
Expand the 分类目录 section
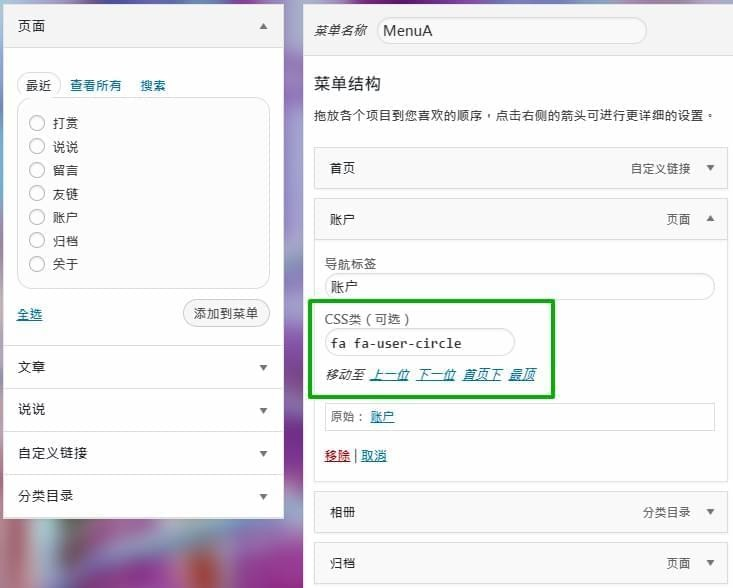pos(263,496)
